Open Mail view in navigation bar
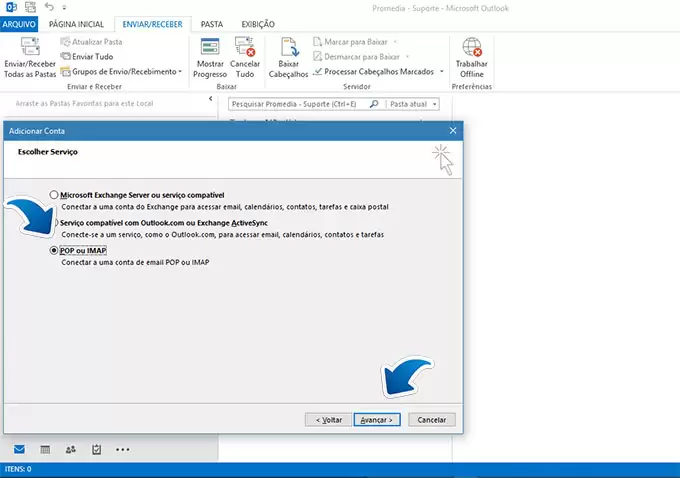The height and width of the screenshot is (478, 680). tap(19, 449)
